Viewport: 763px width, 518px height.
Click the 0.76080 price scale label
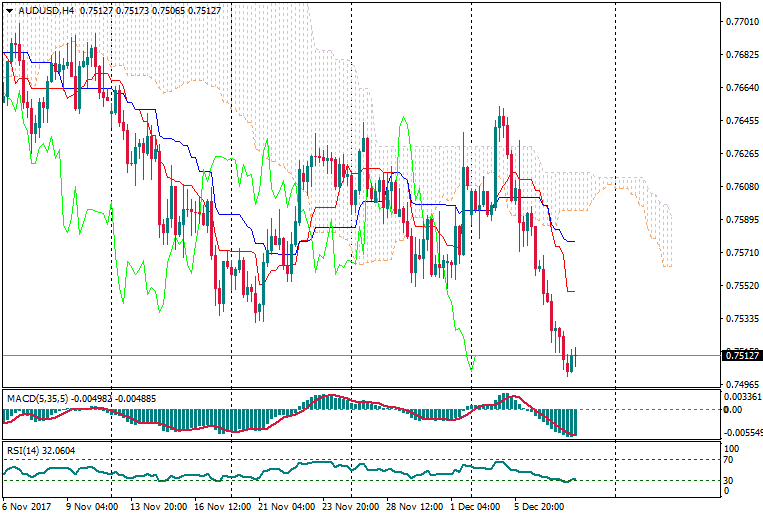(740, 187)
